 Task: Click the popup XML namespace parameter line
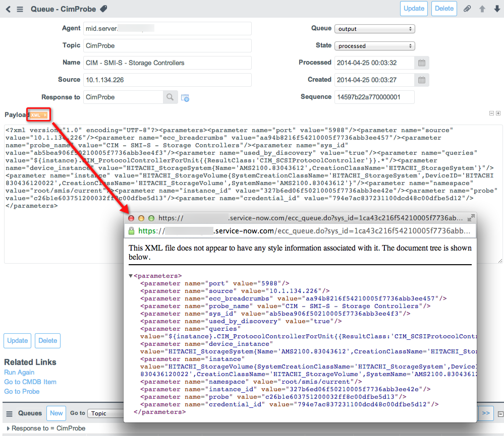(251, 382)
